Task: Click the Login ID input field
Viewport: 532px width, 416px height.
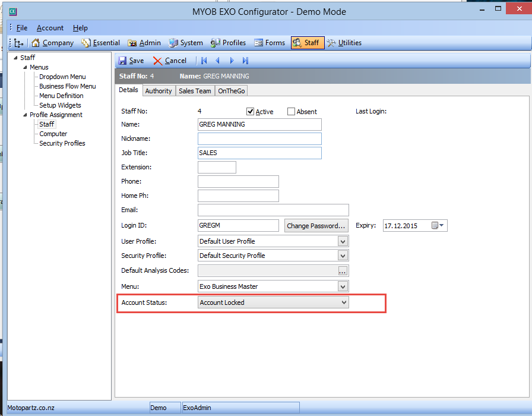Action: (x=238, y=225)
